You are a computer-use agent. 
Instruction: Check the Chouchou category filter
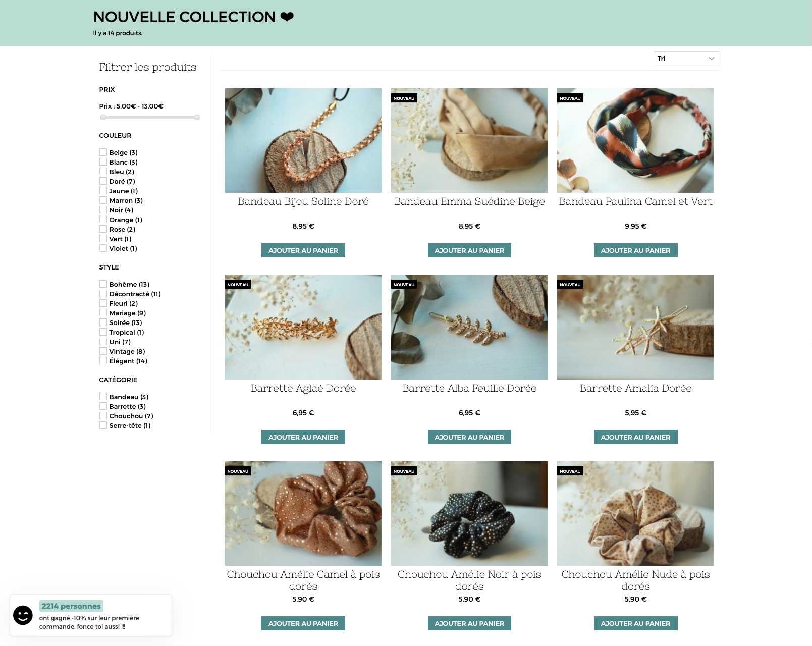103,416
